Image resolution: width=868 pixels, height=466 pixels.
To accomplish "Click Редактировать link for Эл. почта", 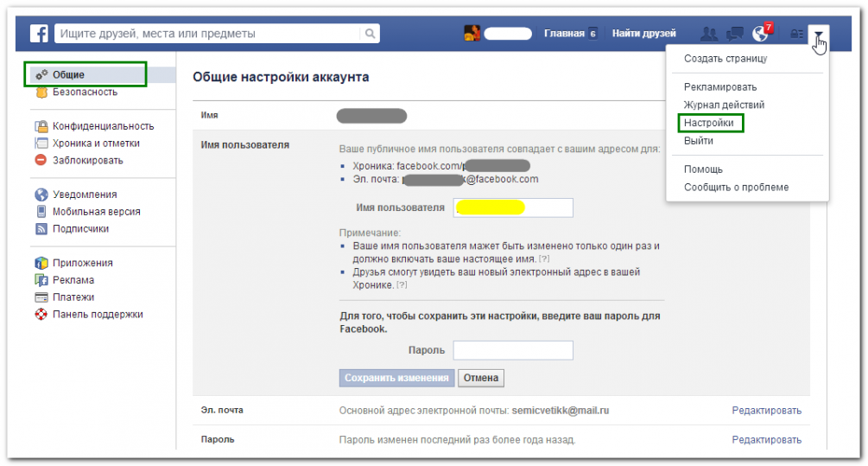I will tap(766, 411).
